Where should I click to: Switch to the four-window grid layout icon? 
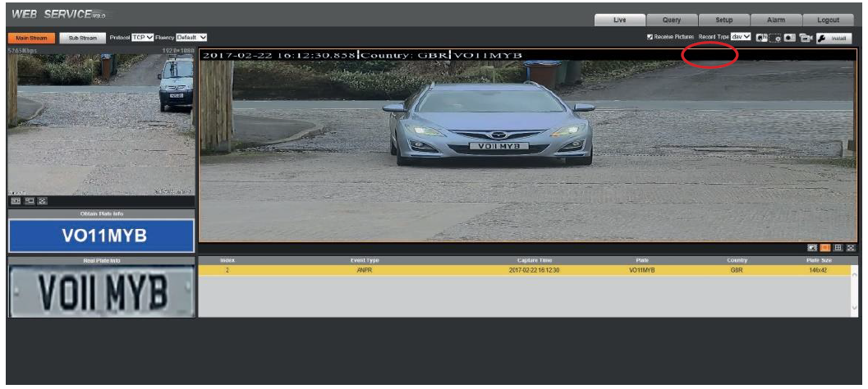[838, 248]
